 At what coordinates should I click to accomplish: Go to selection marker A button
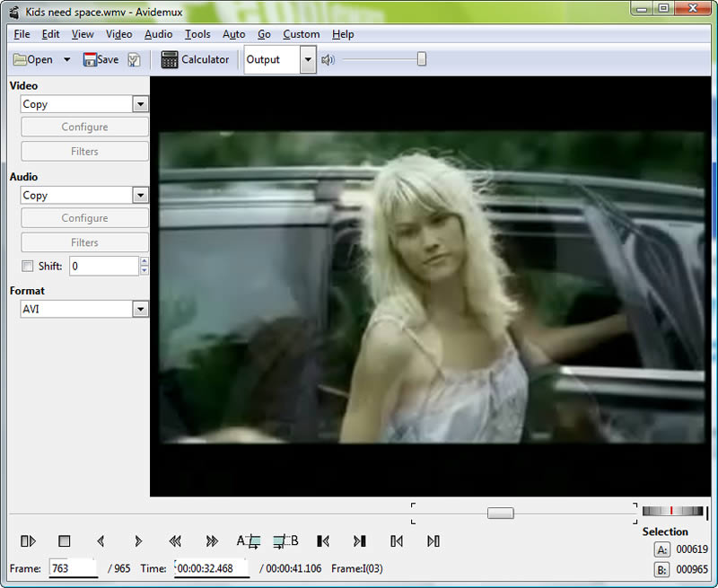tap(661, 549)
